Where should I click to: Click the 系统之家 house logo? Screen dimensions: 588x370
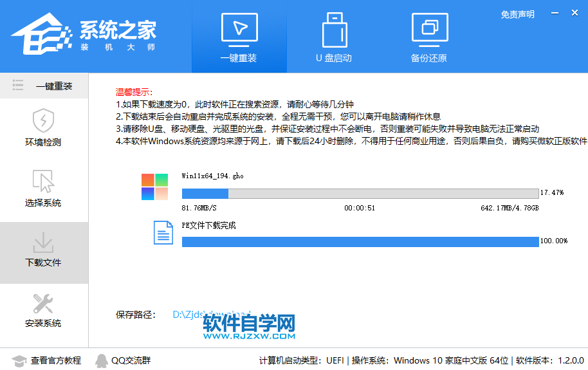42,34
